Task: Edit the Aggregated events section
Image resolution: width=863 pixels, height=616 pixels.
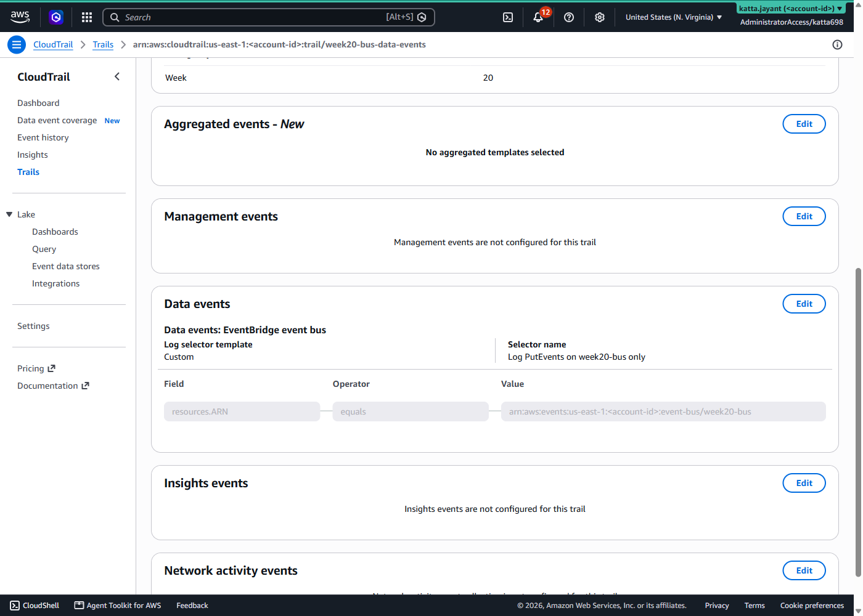Action: point(804,124)
